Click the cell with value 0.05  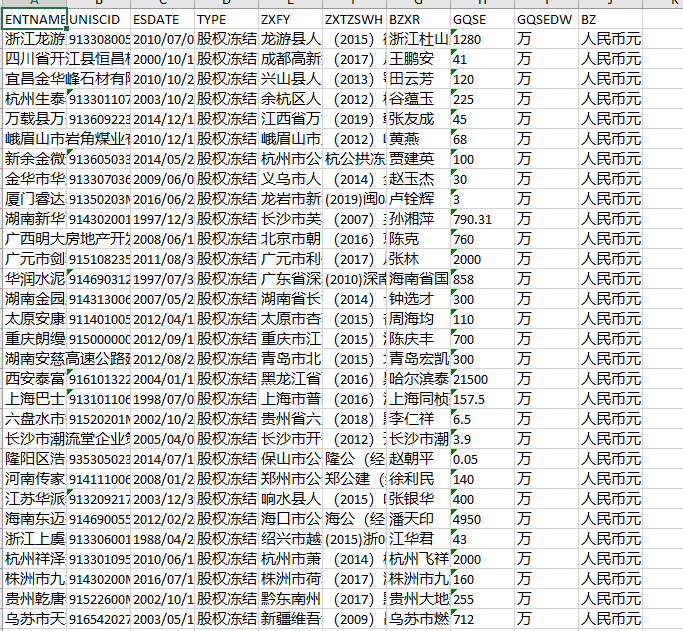pos(483,459)
